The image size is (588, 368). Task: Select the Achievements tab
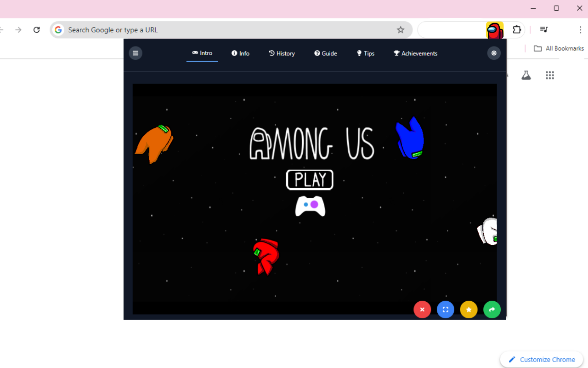pyautogui.click(x=415, y=53)
